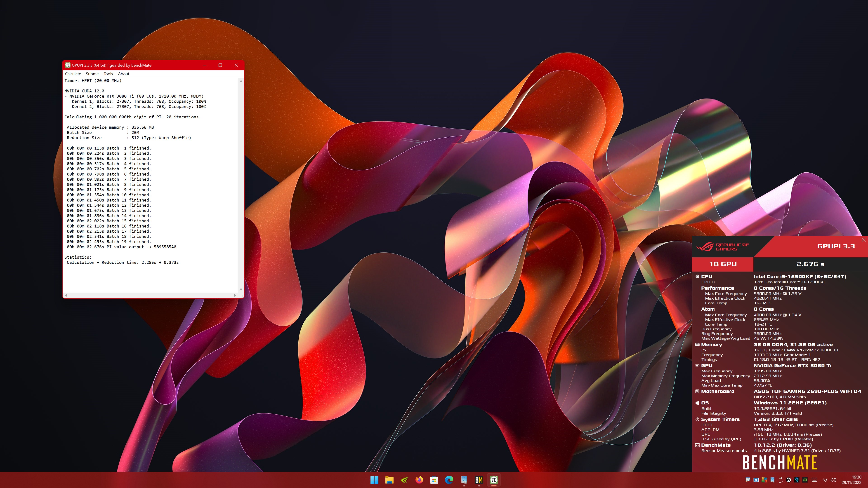Click the GPU section icon in BenchMate
The height and width of the screenshot is (488, 868).
pos(697,365)
